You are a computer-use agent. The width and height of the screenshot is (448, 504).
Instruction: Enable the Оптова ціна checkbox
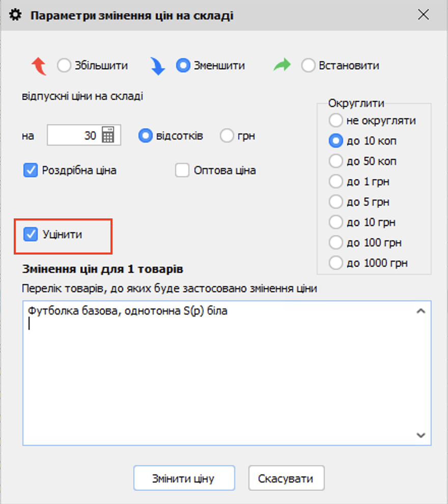pyautogui.click(x=182, y=171)
